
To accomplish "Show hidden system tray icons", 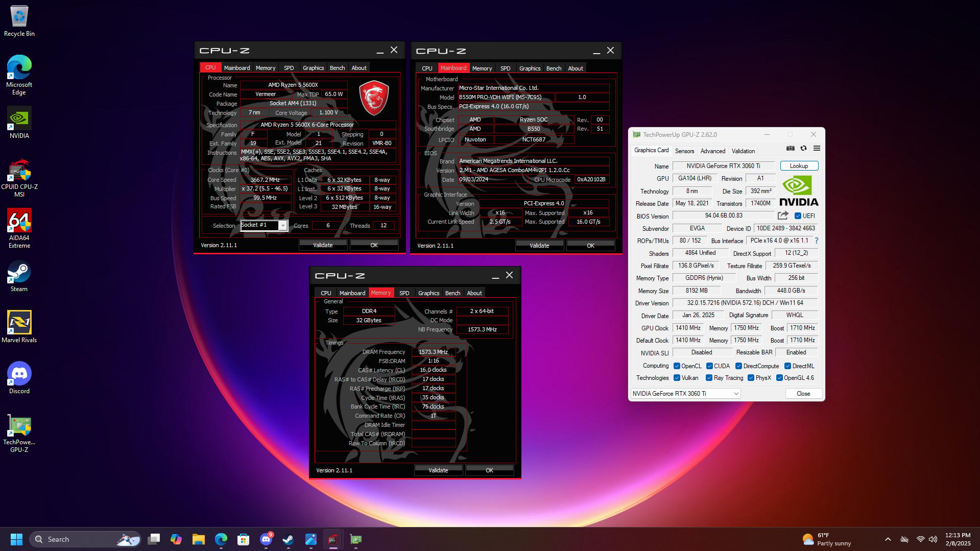I will [x=888, y=539].
